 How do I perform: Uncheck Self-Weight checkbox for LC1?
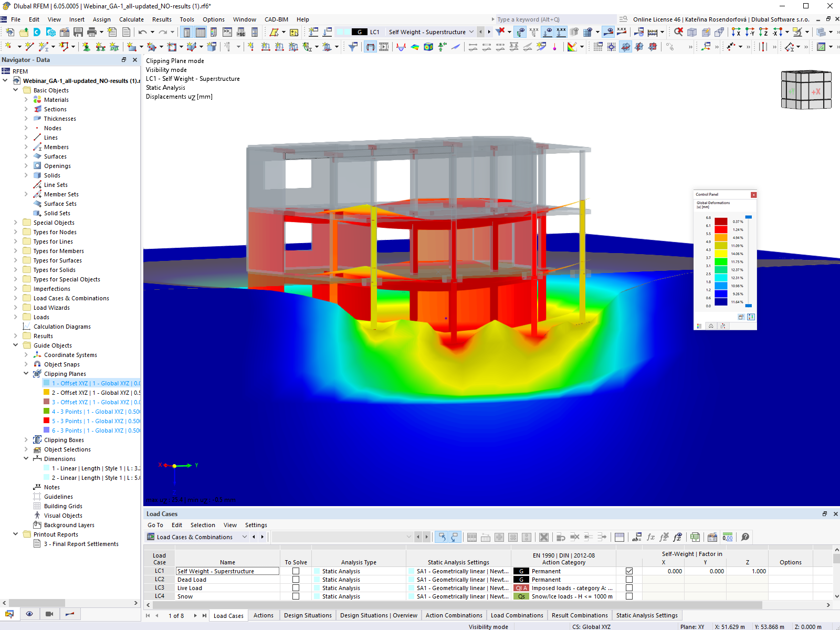(629, 571)
